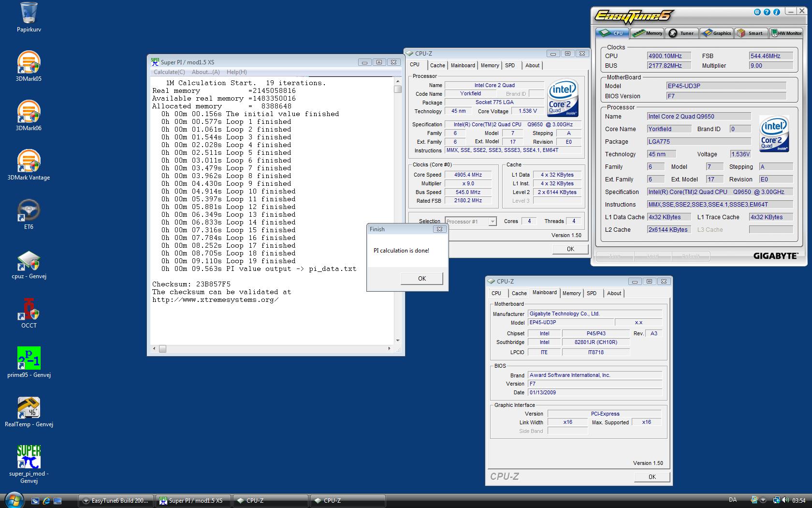Expand the Processor #1 selection dropdown
This screenshot has height=508, width=812.
(493, 222)
